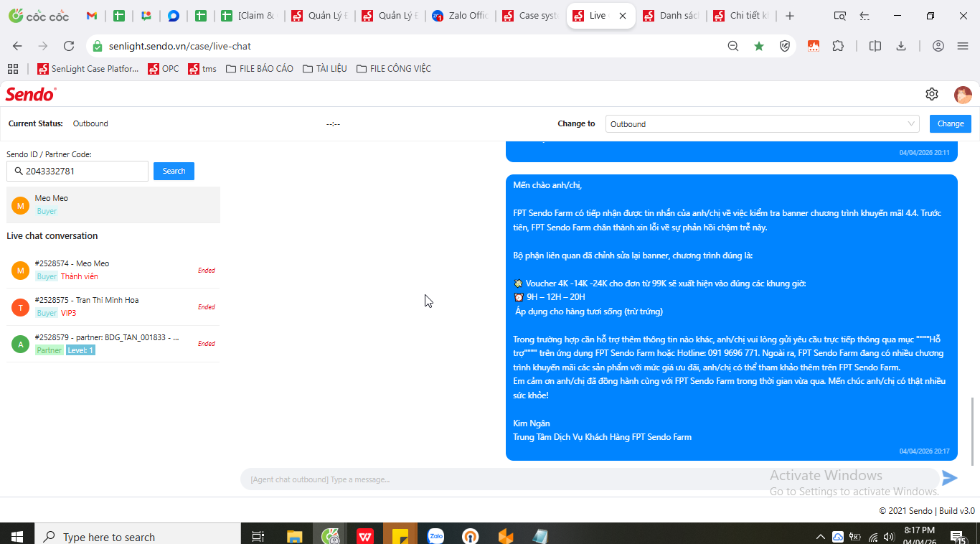The image size is (980, 544).
Task: Click the chat vertical scrollbar
Action: (973, 431)
